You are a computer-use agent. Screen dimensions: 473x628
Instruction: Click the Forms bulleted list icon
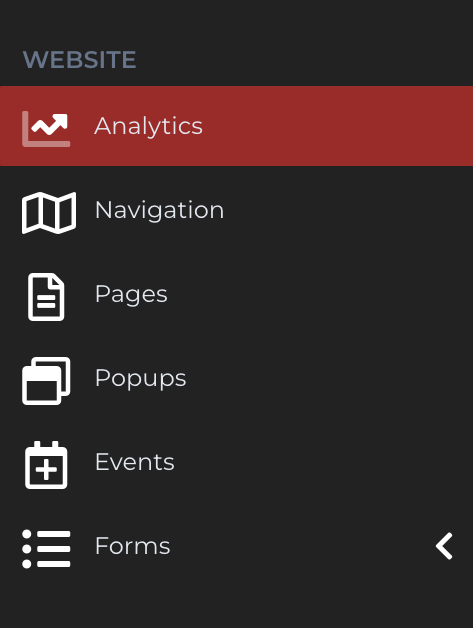46,549
